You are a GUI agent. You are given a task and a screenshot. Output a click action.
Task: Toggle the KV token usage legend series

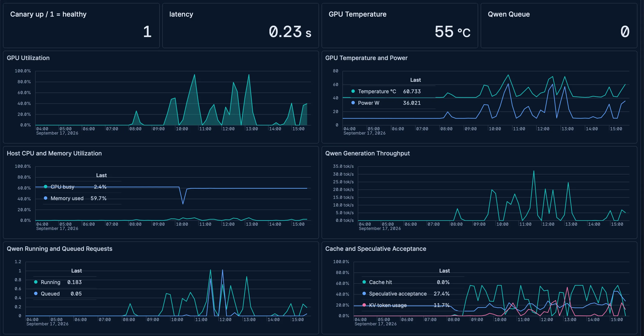tap(388, 305)
